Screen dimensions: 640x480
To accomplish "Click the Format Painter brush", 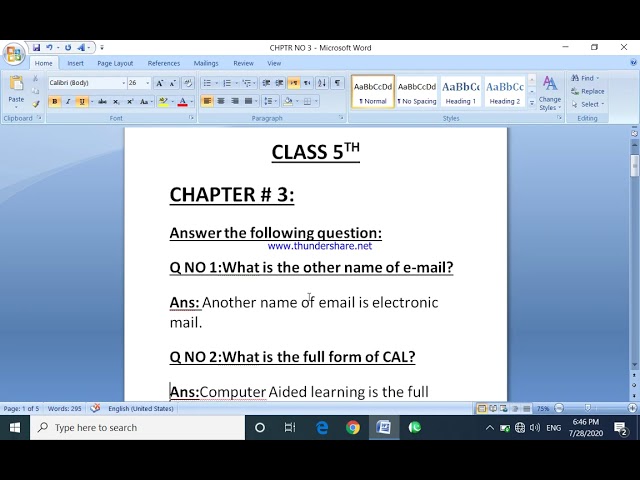I will pos(36,104).
